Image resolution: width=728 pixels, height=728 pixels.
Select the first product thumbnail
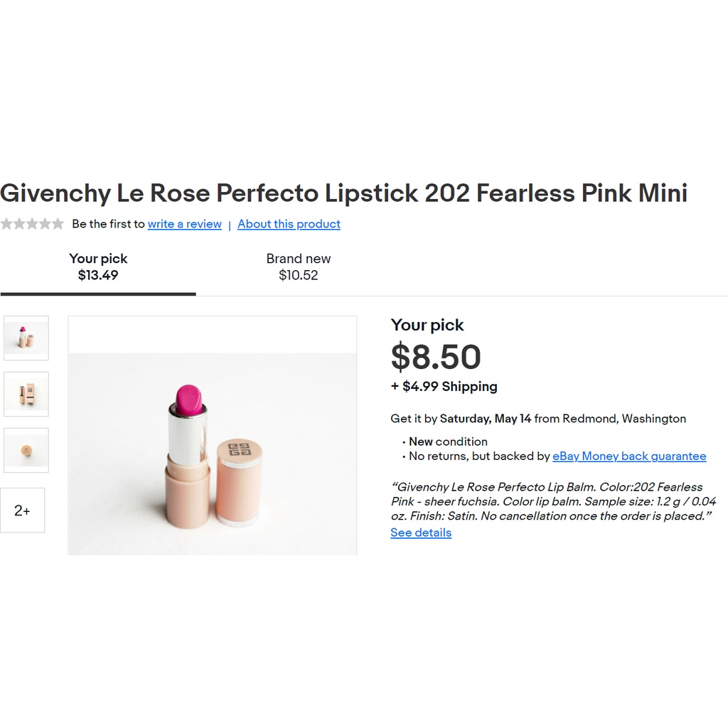pos(26,338)
